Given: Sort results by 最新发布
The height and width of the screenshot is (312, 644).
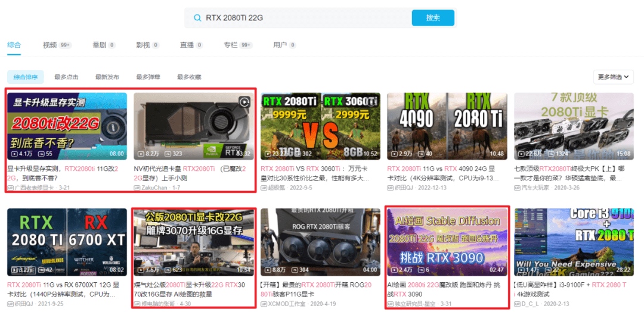Looking at the screenshot, I should click(107, 77).
